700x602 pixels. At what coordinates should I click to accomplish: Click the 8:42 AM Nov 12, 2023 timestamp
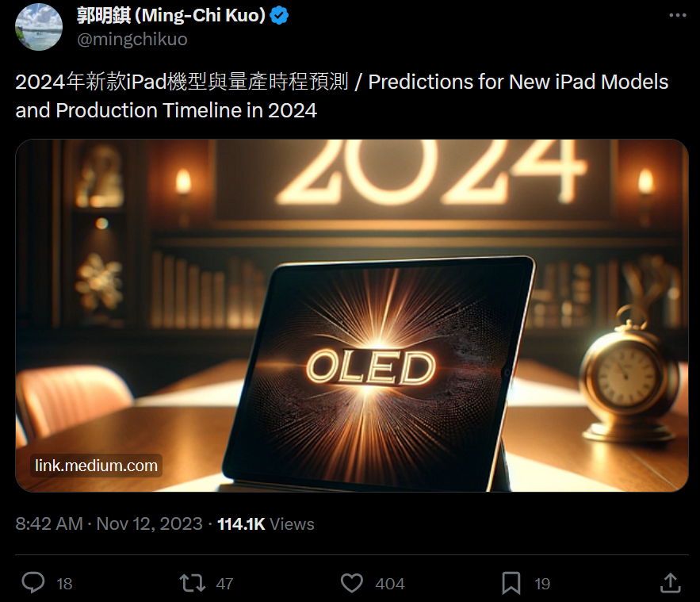click(109, 524)
